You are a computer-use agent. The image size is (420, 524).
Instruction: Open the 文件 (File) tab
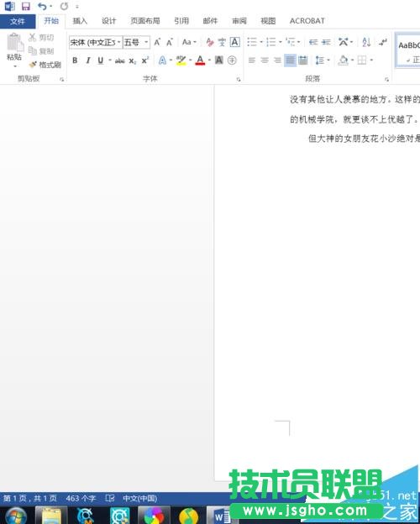18,21
